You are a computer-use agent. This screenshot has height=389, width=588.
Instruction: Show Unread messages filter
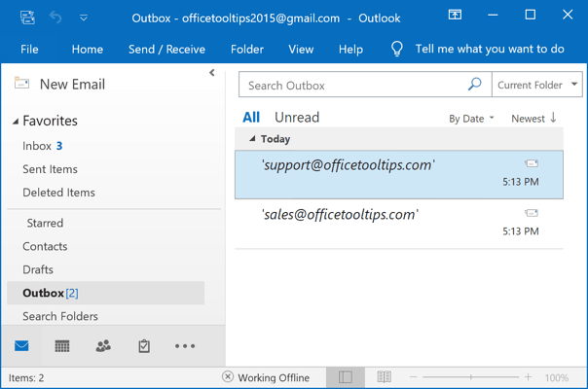297,118
